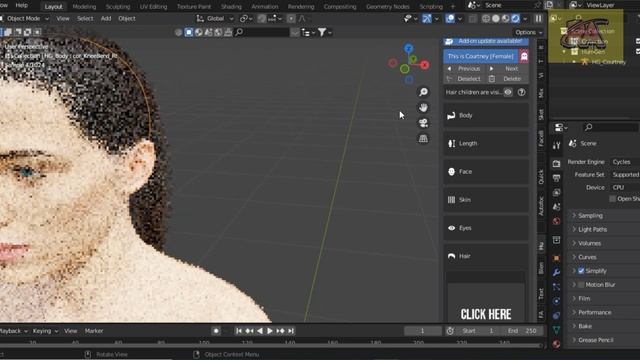Select solid viewport shading icon
The width and height of the screenshot is (640, 360).
496,18
